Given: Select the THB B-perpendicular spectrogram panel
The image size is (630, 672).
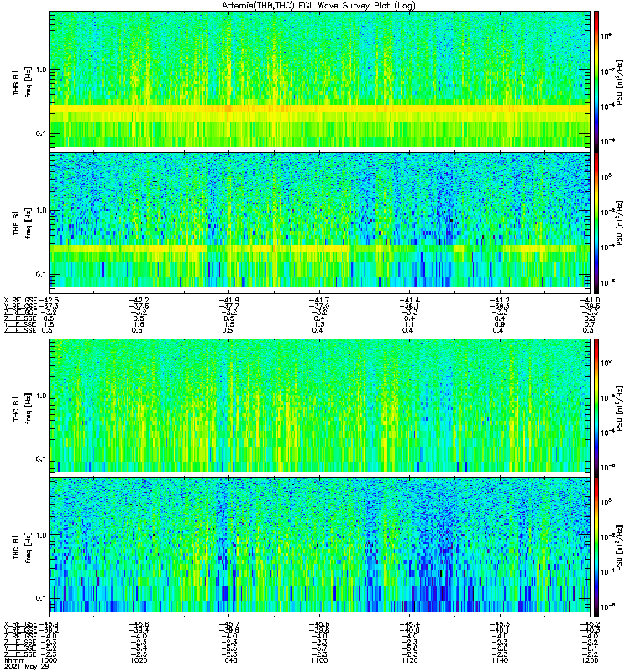Looking at the screenshot, I should click(x=320, y=80).
